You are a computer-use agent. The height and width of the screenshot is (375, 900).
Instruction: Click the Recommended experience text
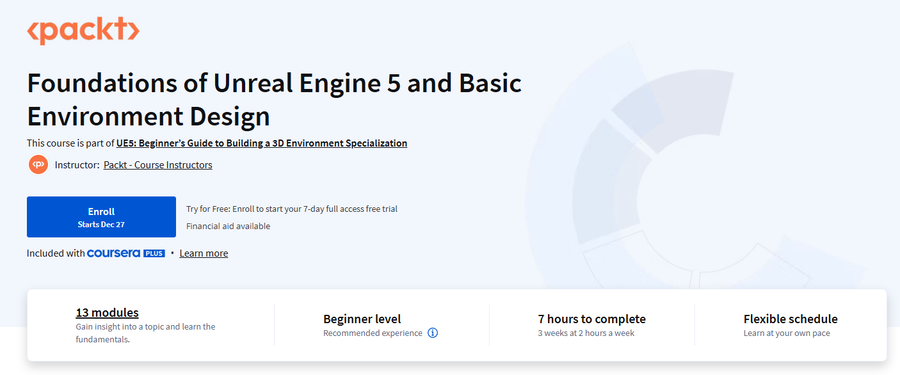click(x=373, y=333)
